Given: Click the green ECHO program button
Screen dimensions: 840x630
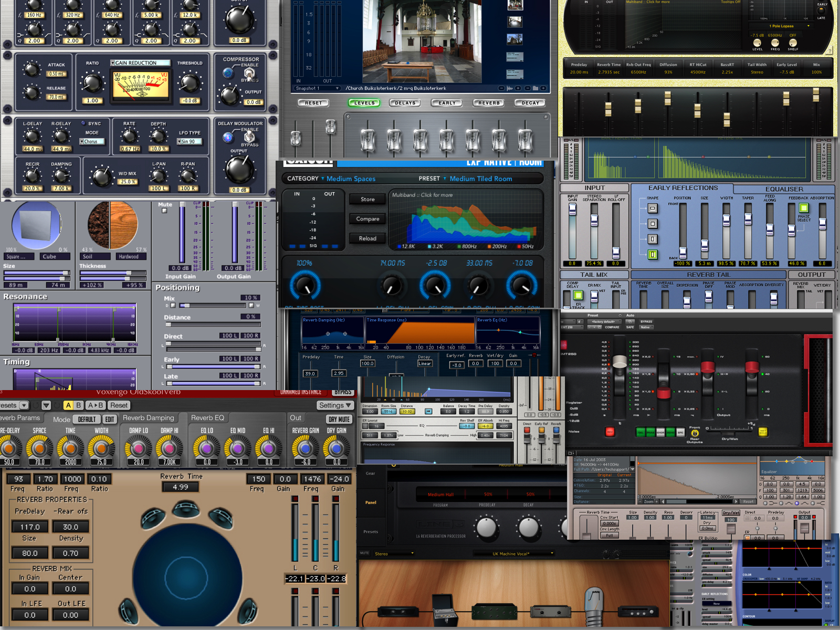Looking at the screenshot, I should click(x=670, y=432).
